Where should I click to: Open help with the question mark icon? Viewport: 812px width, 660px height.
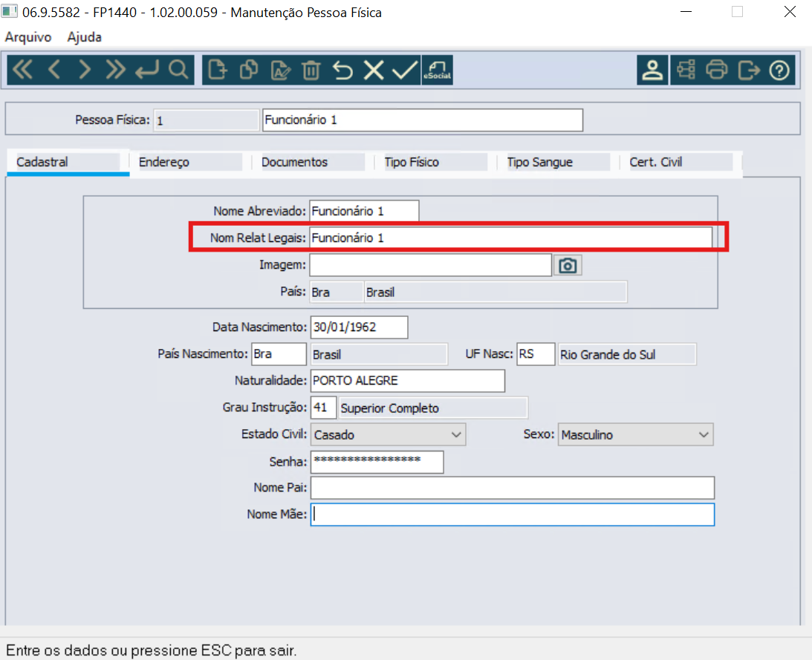click(x=779, y=69)
